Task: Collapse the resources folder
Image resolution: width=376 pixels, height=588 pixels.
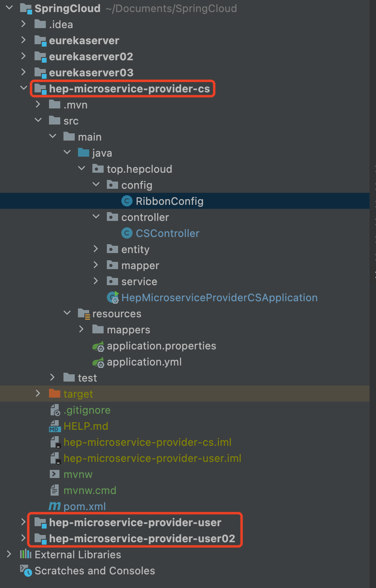Action: pos(67,313)
